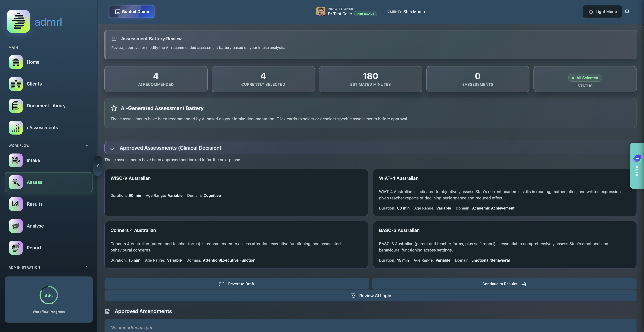Open the Analyse workflow icon
The width and height of the screenshot is (644, 332).
tap(16, 226)
